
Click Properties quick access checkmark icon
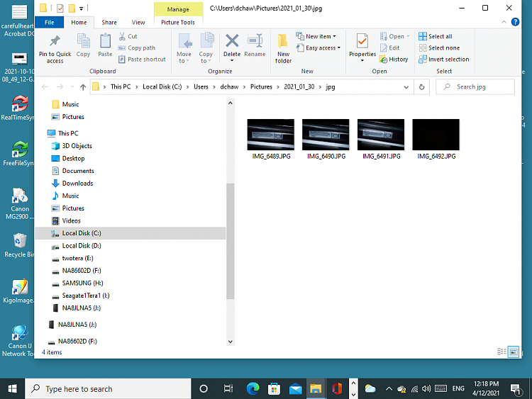pyautogui.click(x=60, y=8)
